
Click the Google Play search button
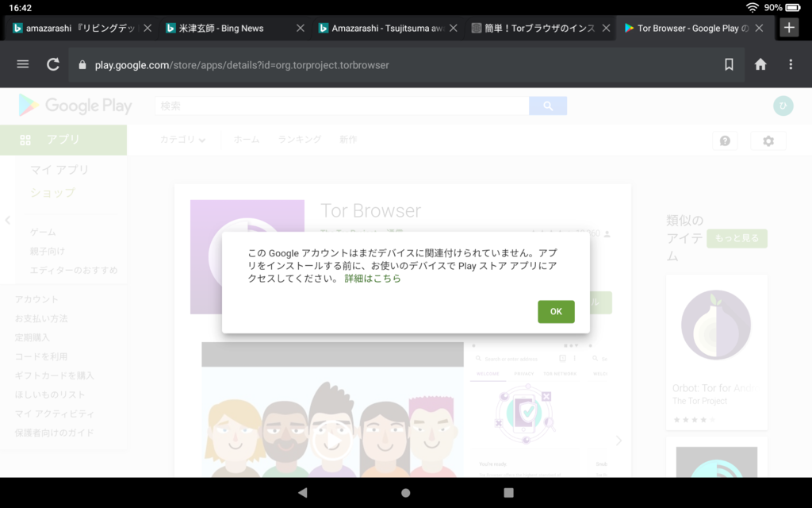(548, 106)
